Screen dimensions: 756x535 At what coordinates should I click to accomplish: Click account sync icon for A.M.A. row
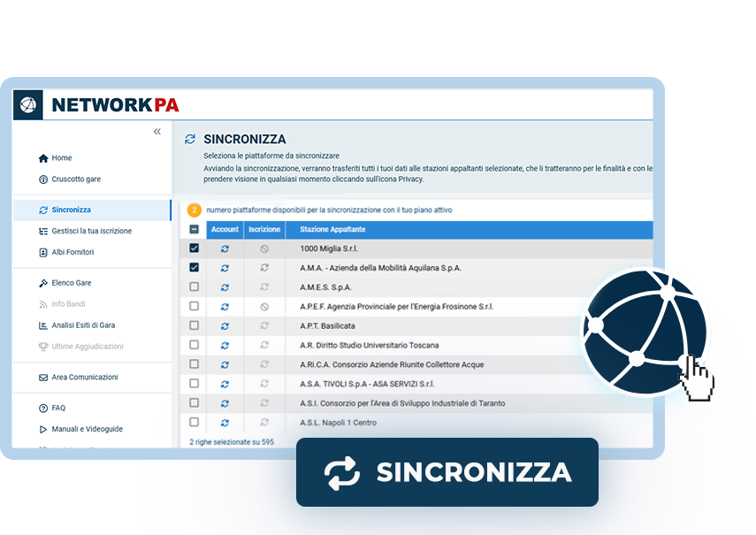tap(225, 268)
